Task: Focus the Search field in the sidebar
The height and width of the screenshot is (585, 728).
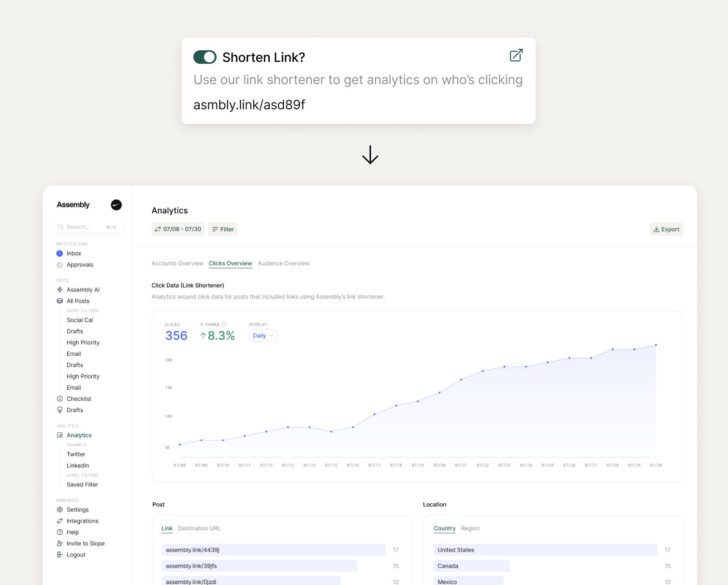Action: pos(88,227)
